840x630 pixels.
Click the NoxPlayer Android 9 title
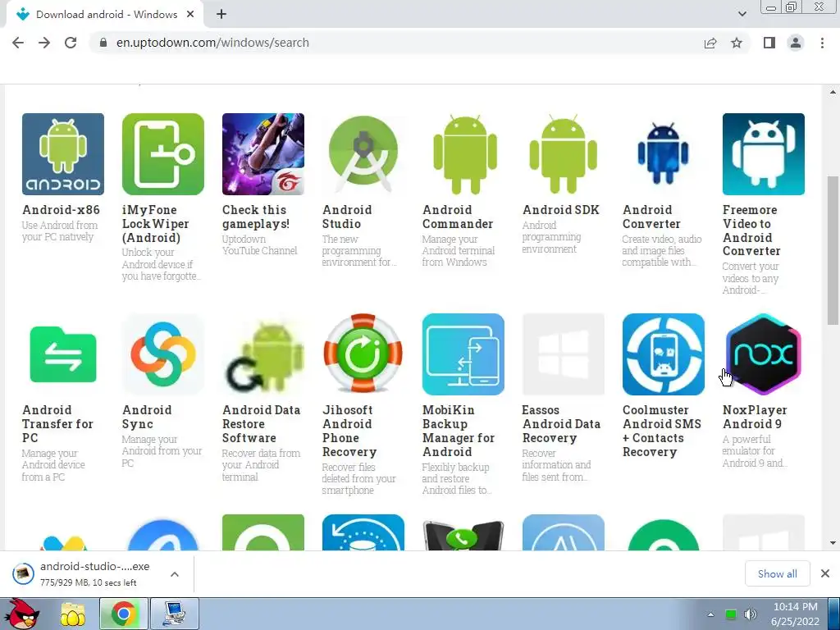click(x=755, y=417)
